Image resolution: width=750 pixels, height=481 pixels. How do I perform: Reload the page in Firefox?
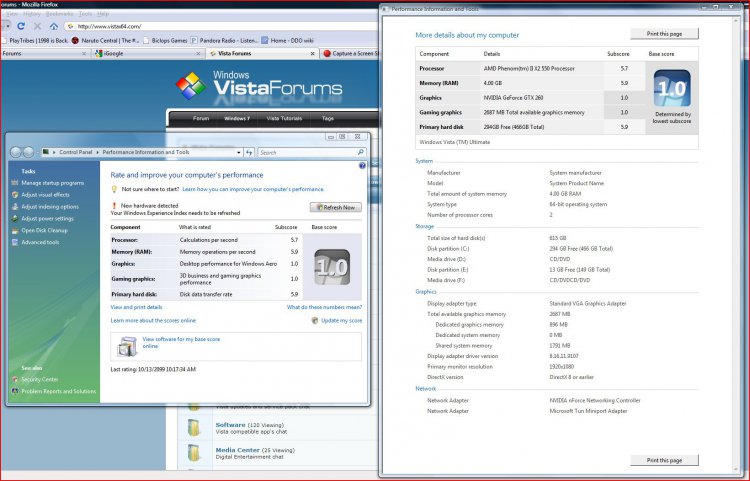click(21, 26)
